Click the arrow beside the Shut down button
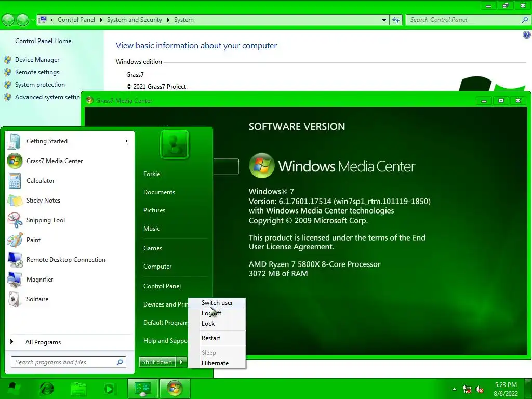This screenshot has width=532, height=399. click(181, 362)
